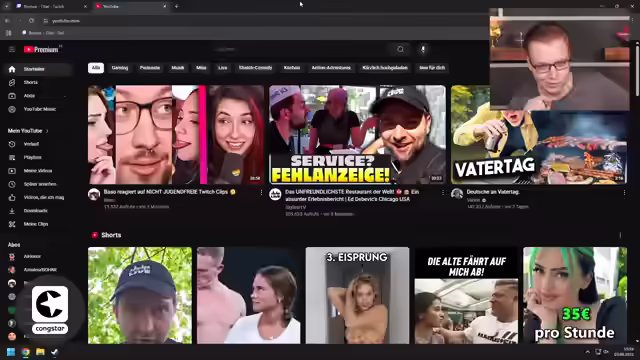The width and height of the screenshot is (640, 360).
Task: Open the Short with man in cap
Action: click(x=140, y=295)
